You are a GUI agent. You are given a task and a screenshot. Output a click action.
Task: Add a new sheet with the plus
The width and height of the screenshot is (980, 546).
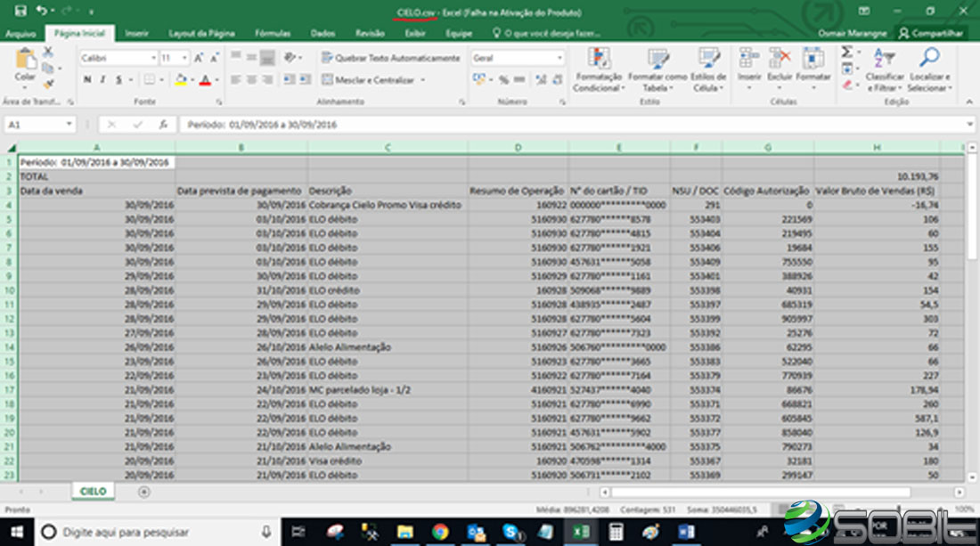coord(143,492)
